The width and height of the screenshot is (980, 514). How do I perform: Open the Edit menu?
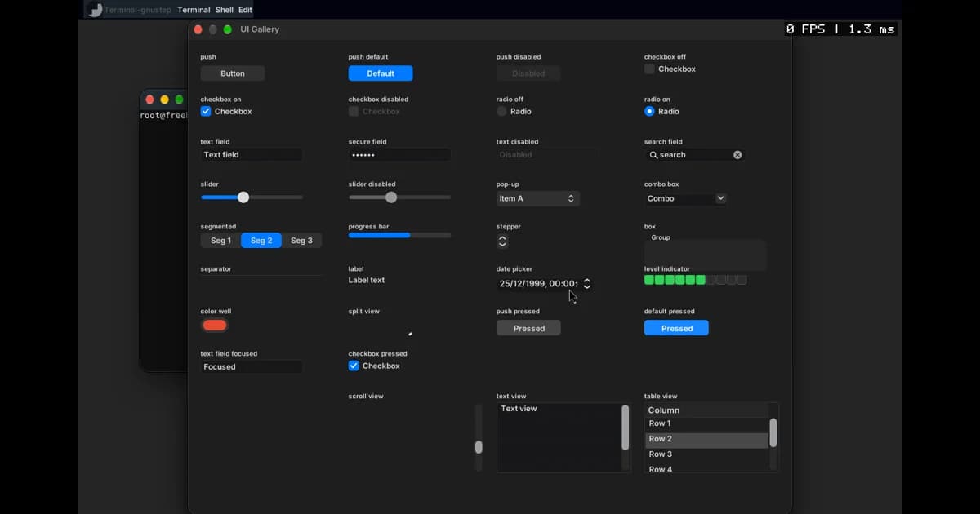(245, 10)
